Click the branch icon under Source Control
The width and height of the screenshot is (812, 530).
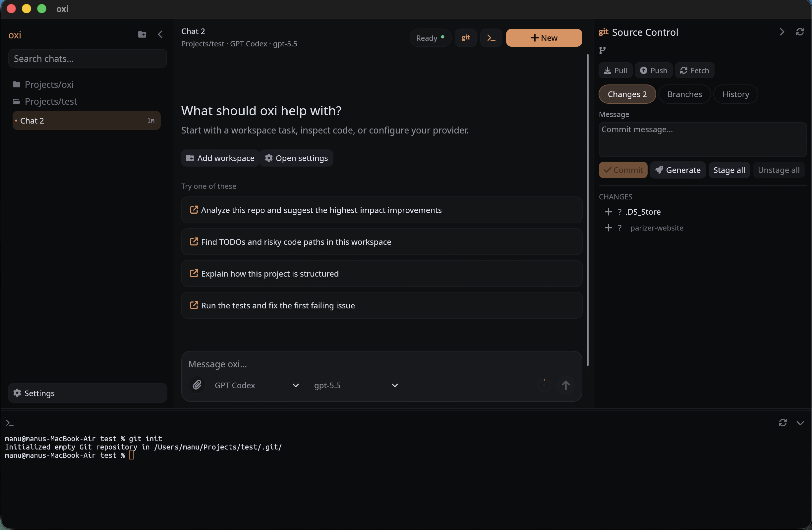coord(603,50)
